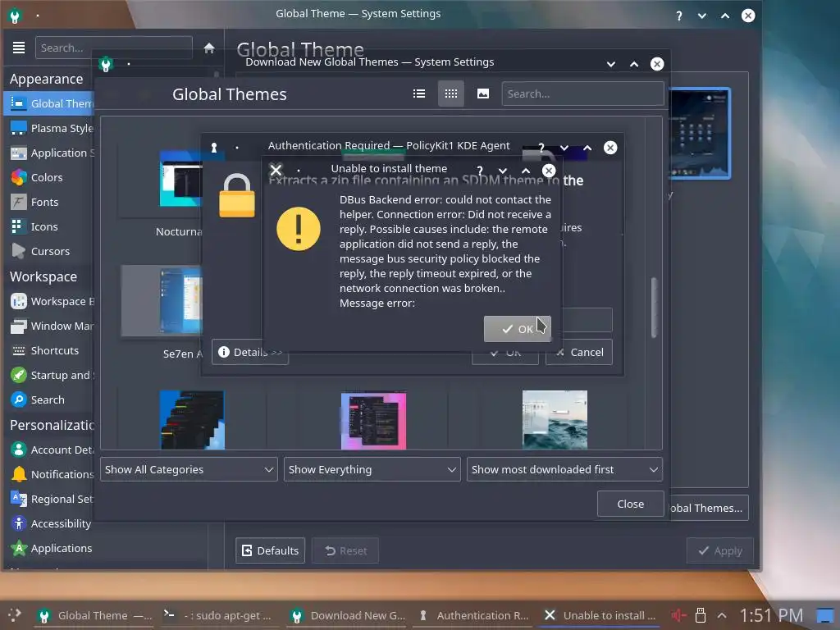Open Startup and Shutdown settings
The width and height of the screenshot is (840, 630).
[x=49, y=375]
